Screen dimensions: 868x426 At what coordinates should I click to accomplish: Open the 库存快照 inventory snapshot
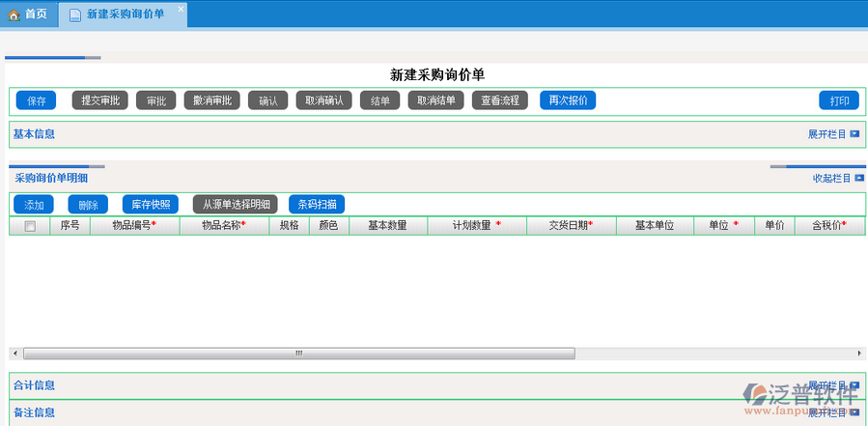pyautogui.click(x=151, y=205)
